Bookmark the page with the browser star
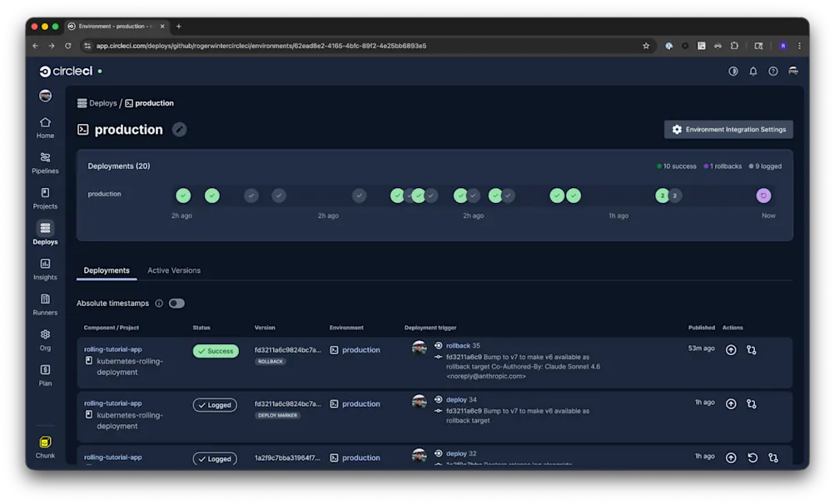 click(x=646, y=46)
